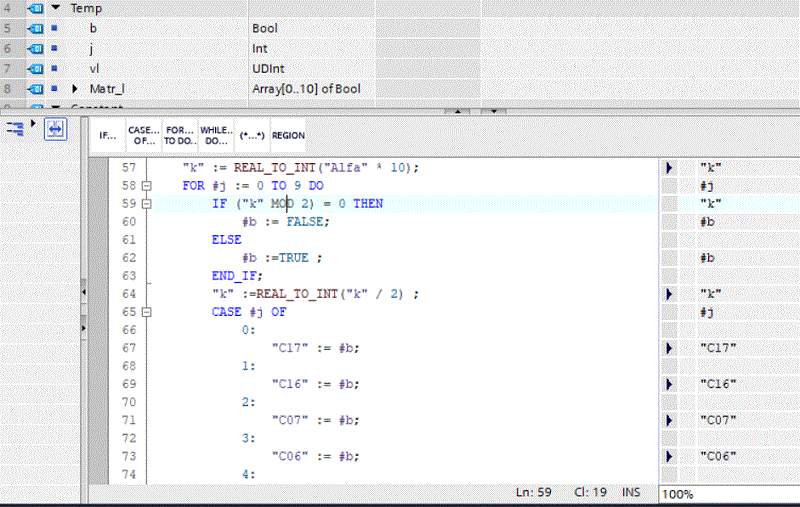Click the tag icon in row 5
The height and width of the screenshot is (507, 800).
32,28
